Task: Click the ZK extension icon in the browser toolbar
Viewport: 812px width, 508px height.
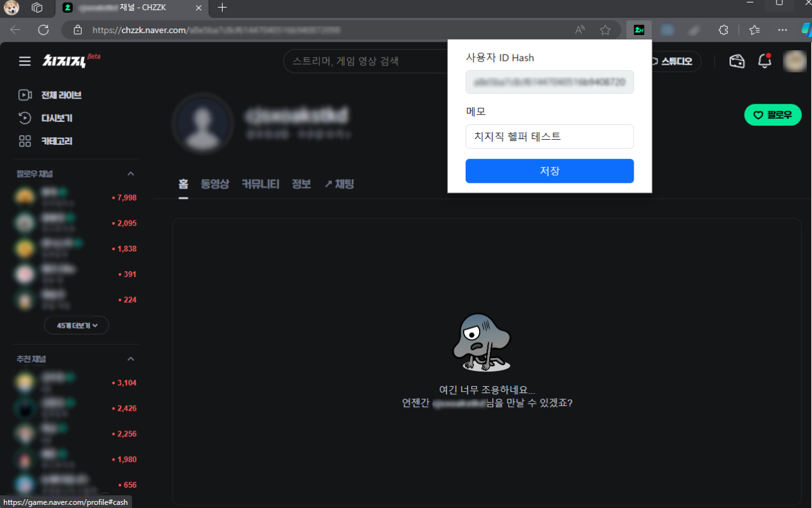Action: (x=638, y=29)
